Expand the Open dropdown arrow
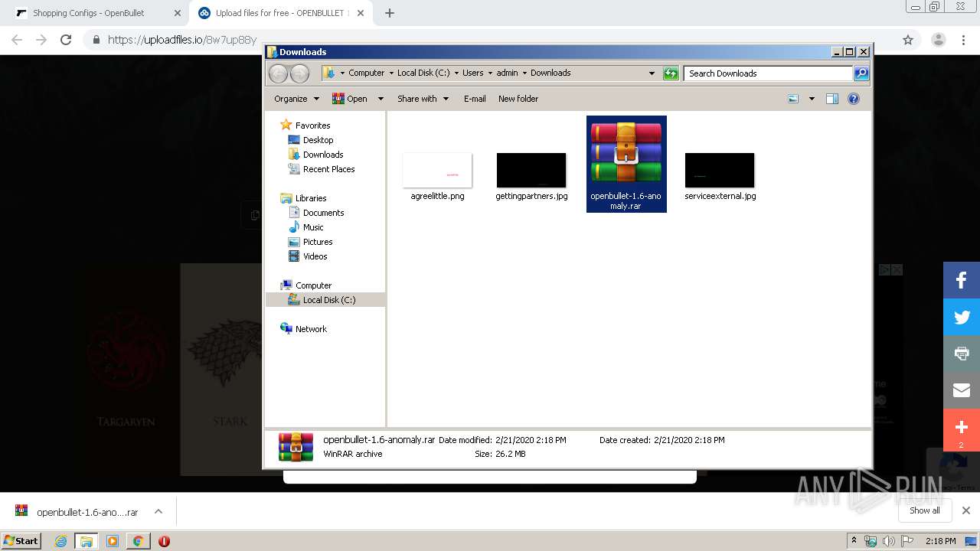The width and height of the screenshot is (980, 551). [x=381, y=99]
